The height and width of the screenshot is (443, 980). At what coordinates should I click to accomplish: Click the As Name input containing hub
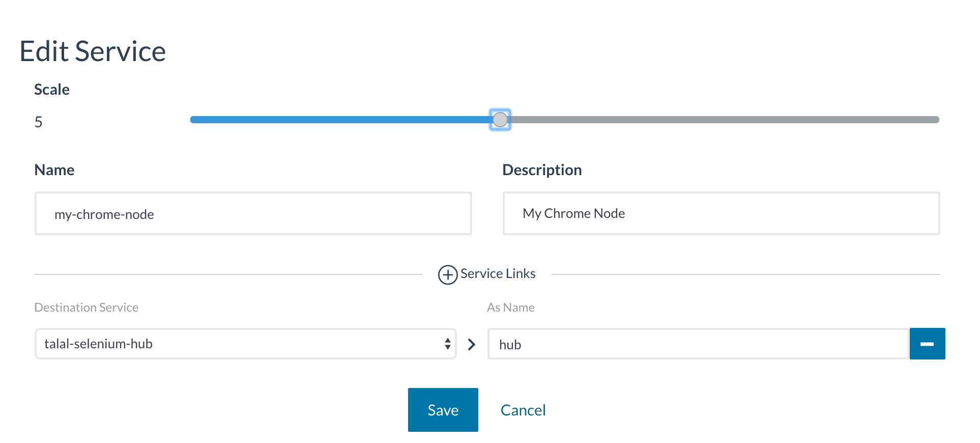698,345
